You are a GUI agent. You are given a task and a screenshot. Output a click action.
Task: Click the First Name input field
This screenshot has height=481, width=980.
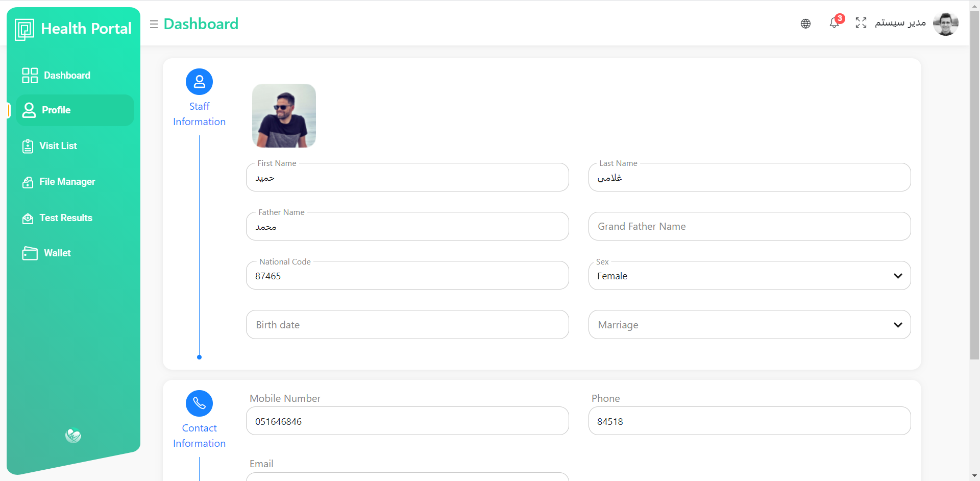point(407,177)
